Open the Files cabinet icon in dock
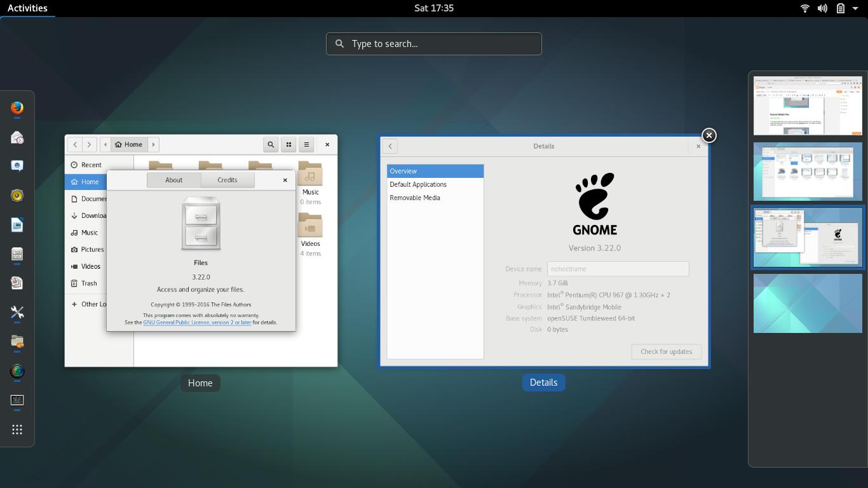Image resolution: width=868 pixels, height=488 pixels. [x=17, y=254]
